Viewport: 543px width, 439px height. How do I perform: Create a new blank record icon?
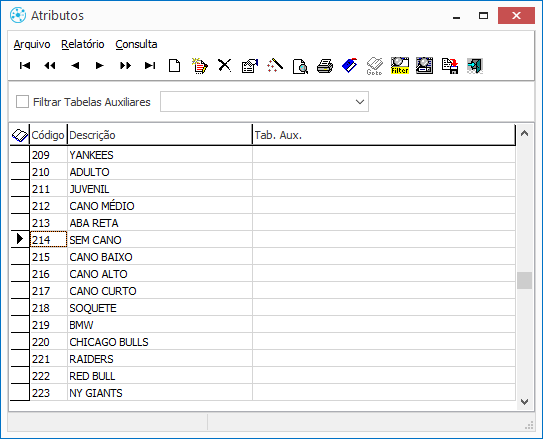175,65
